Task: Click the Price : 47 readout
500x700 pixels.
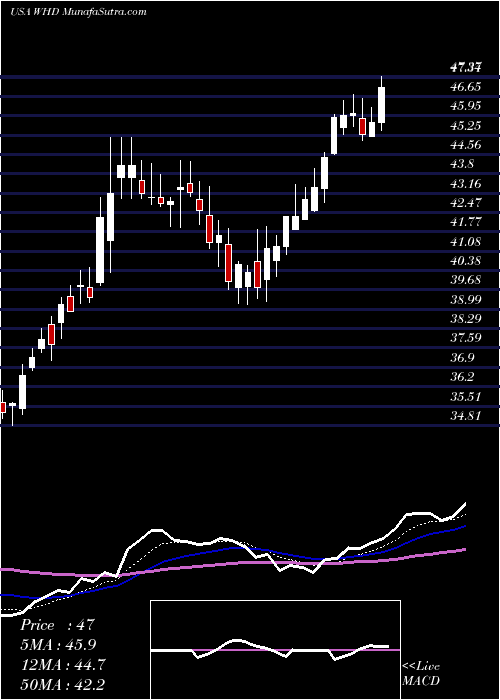Action: (x=57, y=625)
